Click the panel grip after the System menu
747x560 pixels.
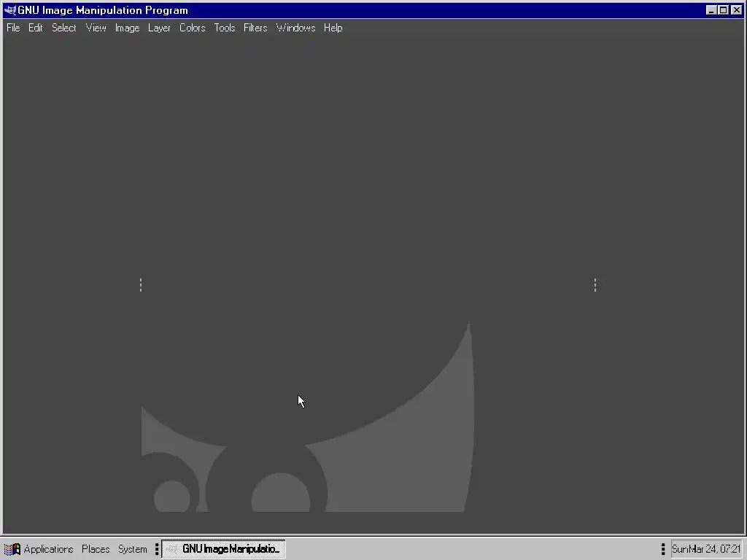click(156, 549)
